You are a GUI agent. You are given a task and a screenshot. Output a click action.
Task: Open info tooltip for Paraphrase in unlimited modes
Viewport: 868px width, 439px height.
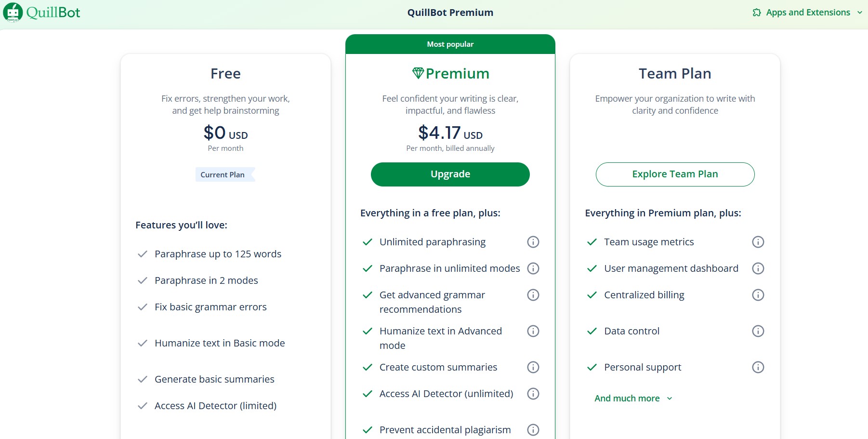pos(533,268)
